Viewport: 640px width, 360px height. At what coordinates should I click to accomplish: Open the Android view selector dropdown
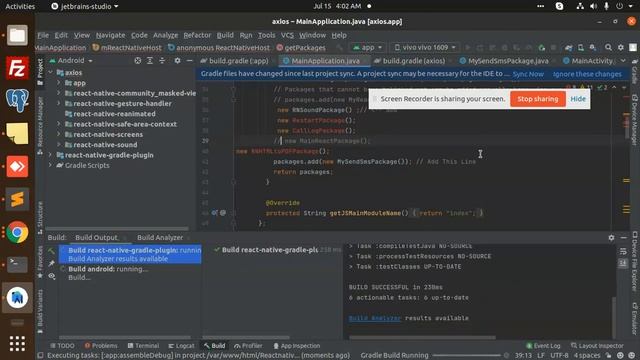tap(71, 60)
